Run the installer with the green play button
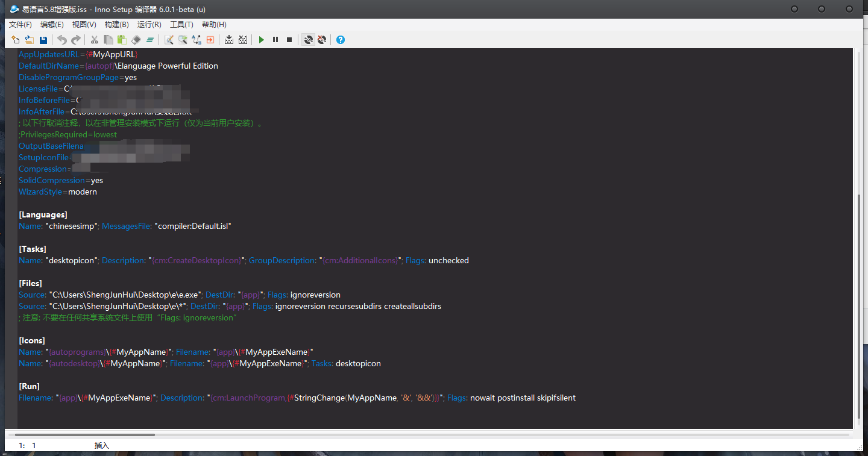This screenshot has width=868, height=456. tap(262, 40)
